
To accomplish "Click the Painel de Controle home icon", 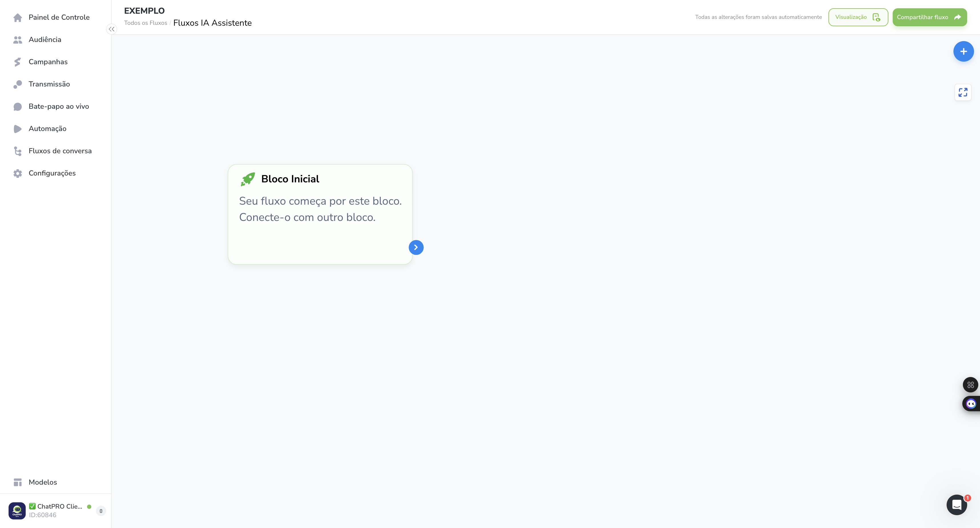I will click(17, 17).
